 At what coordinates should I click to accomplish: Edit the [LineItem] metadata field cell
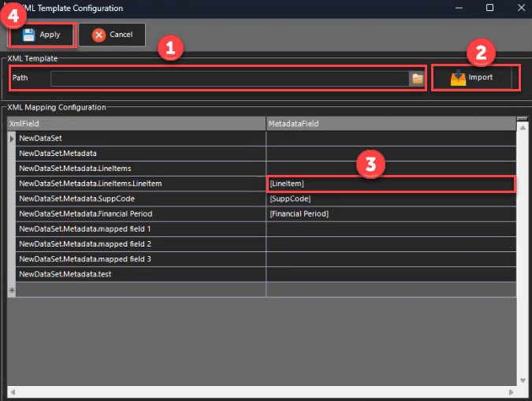click(390, 184)
